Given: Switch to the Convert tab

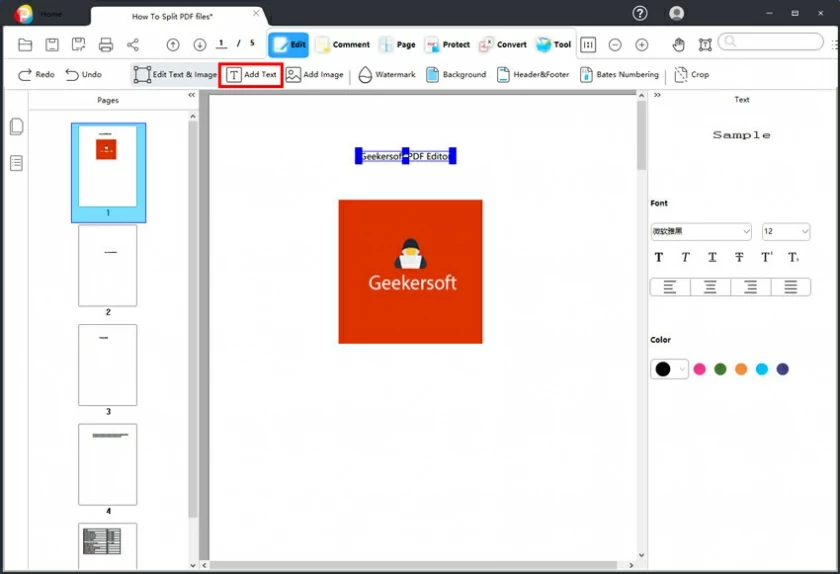Looking at the screenshot, I should (503, 45).
